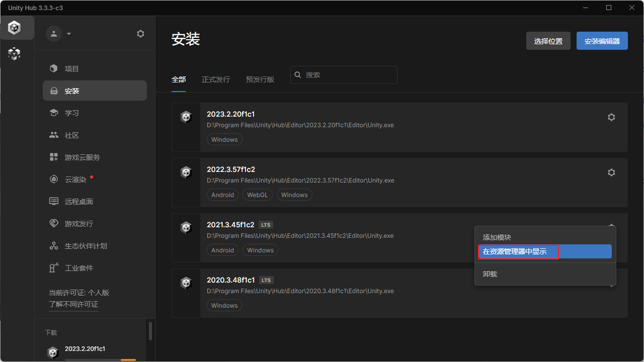Image resolution: width=644 pixels, height=362 pixels.
Task: Click the Windows tag under 2022.3.57f1c2
Action: 294,195
